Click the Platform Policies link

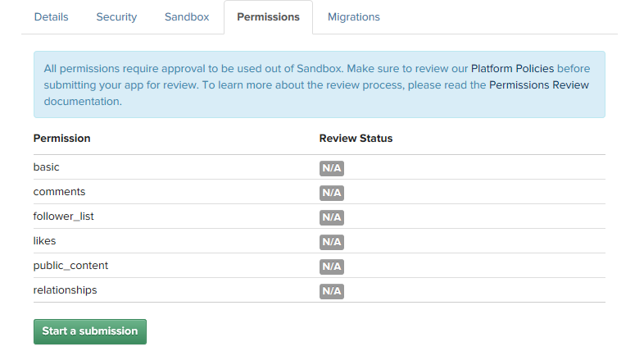(512, 69)
